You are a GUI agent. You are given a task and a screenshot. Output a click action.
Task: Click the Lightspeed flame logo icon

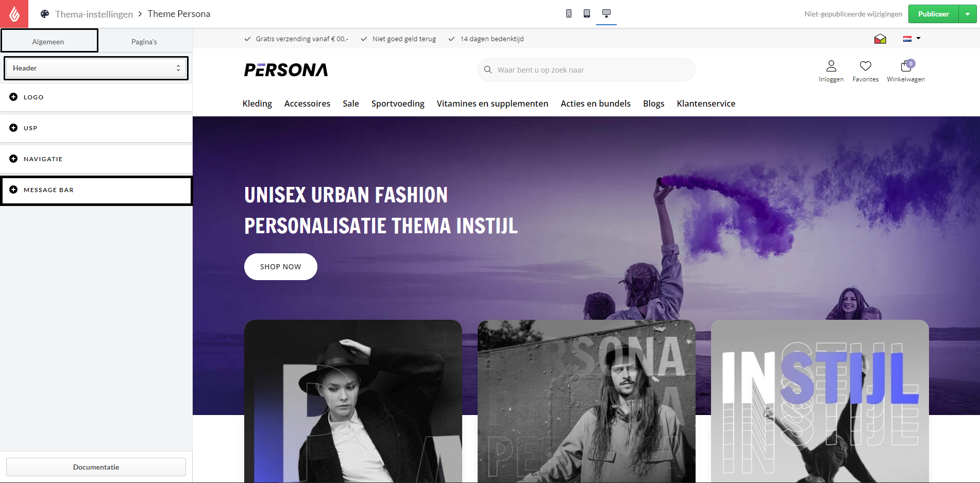14,14
